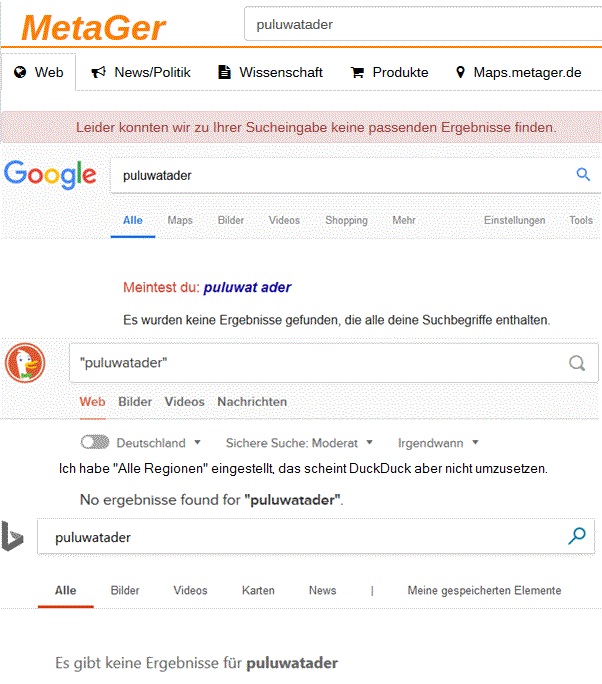Open the DuckDuckGo Nachrichten tab
The image size is (602, 684).
pyautogui.click(x=252, y=402)
